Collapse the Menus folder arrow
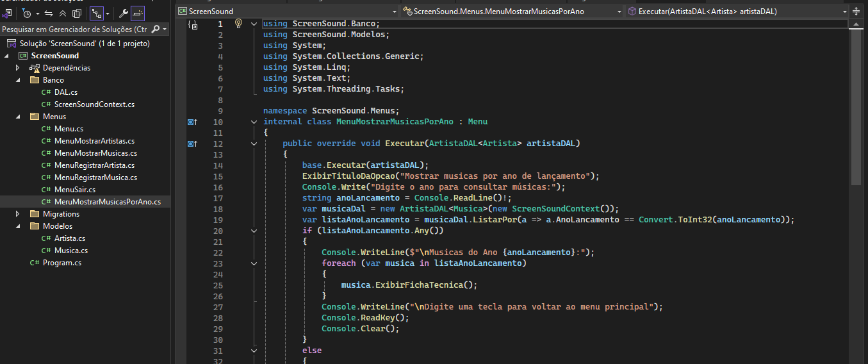 (x=19, y=117)
